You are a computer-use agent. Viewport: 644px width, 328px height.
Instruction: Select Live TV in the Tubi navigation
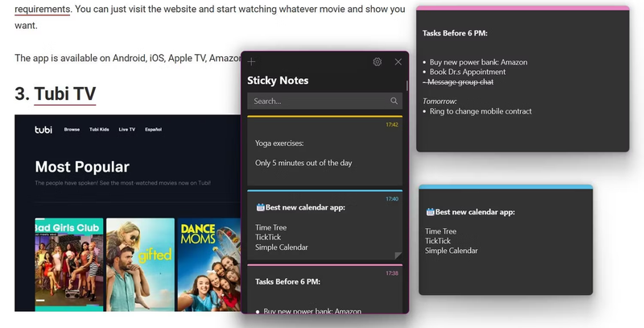(x=127, y=130)
